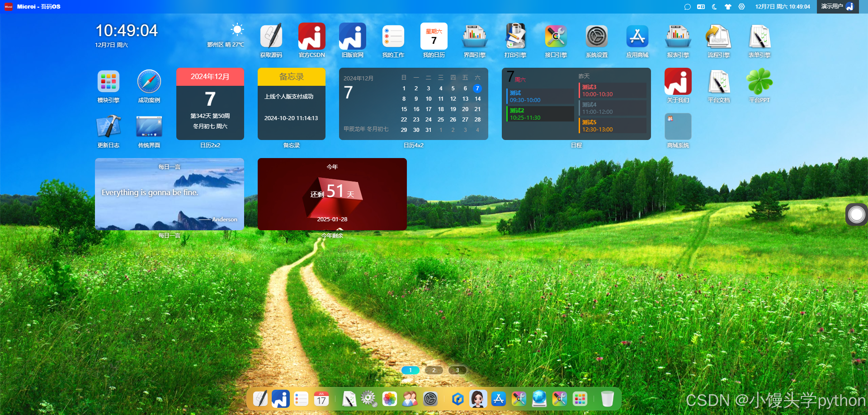The width and height of the screenshot is (868, 415).
Task: Open settings gear in top bar
Action: click(741, 7)
